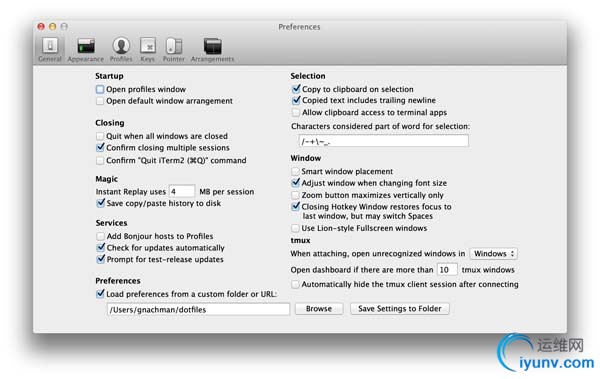Enable Open profiles window checkbox
This screenshot has width=600, height=379.
[x=100, y=89]
